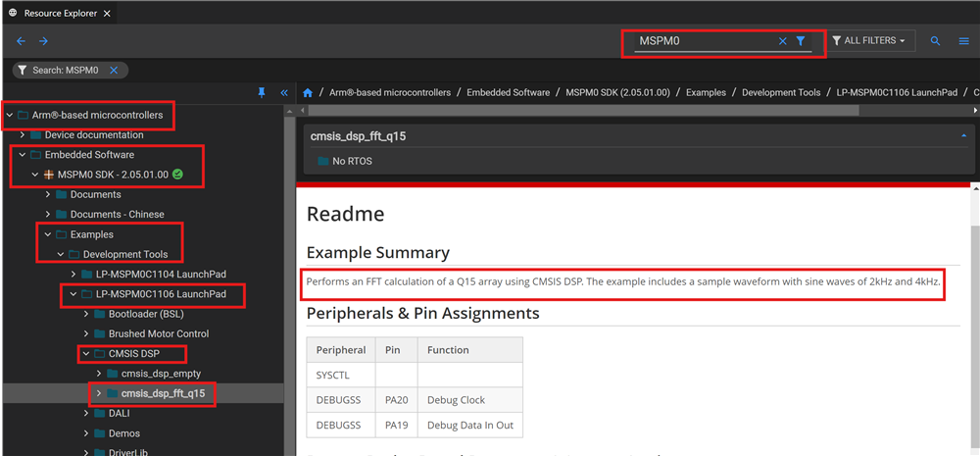Click the breadcrumb horizontal scrollbar
The height and width of the screenshot is (456, 980).
coord(584,110)
